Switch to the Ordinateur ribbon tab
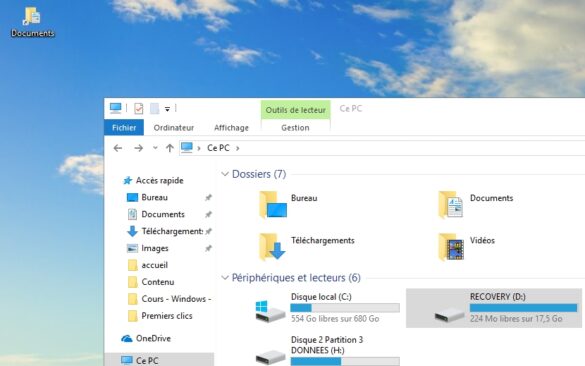Screen dimensions: 585x366 173,128
